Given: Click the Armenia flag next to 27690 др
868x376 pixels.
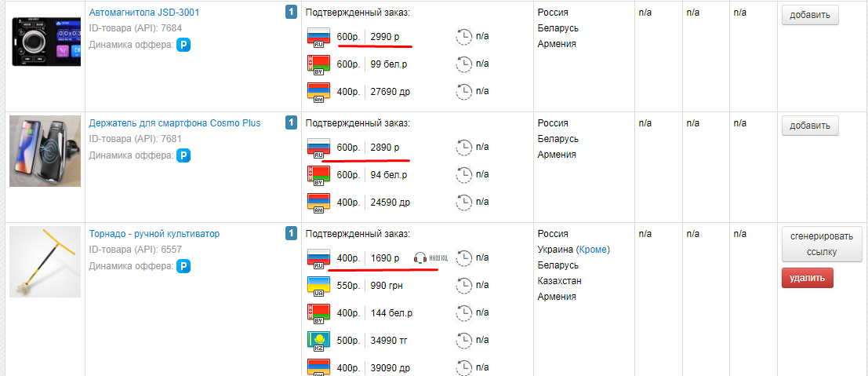Looking at the screenshot, I should 318,92.
